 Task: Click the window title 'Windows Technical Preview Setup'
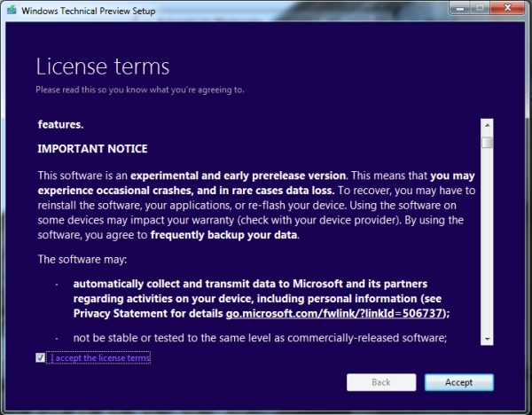[88, 11]
